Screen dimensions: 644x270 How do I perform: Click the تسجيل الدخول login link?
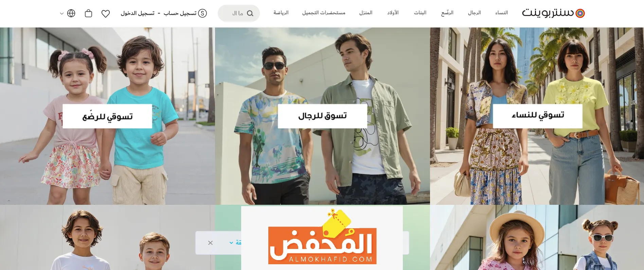138,13
